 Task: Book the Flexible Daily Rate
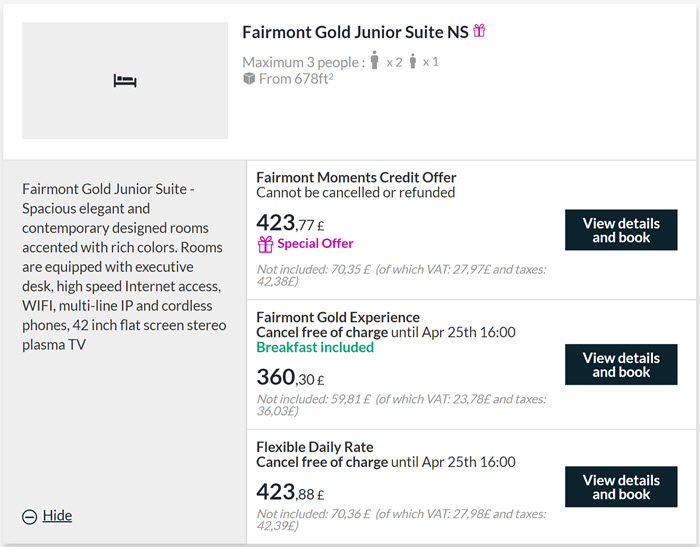(621, 487)
